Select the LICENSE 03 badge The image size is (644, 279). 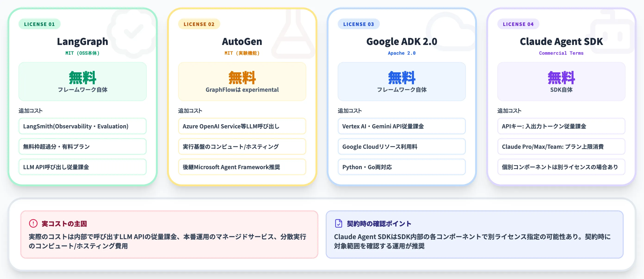click(x=359, y=24)
